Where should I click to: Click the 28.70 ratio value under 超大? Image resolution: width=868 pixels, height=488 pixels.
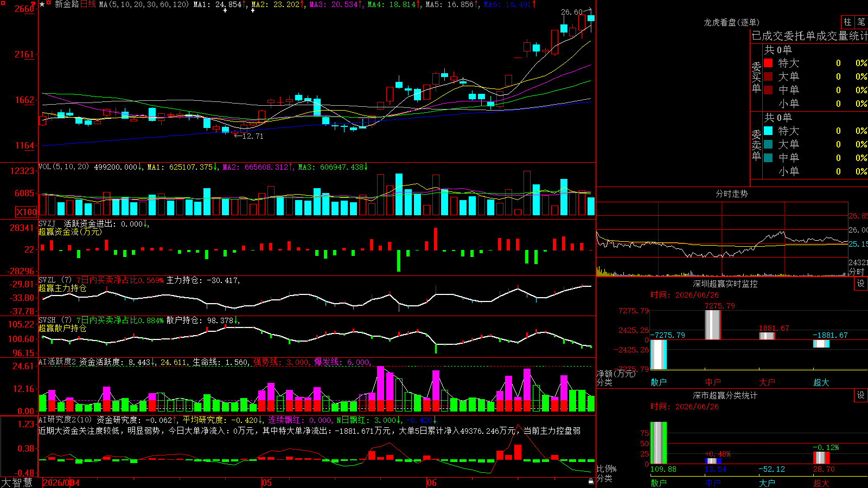pyautogui.click(x=824, y=469)
